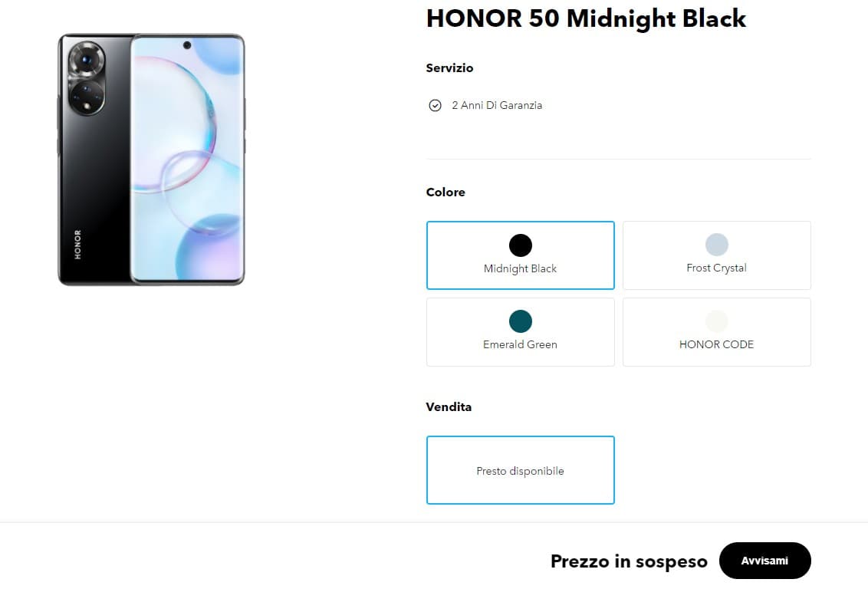Select the Frost Crystal label text
Screen dimensions: 868x589
716,268
